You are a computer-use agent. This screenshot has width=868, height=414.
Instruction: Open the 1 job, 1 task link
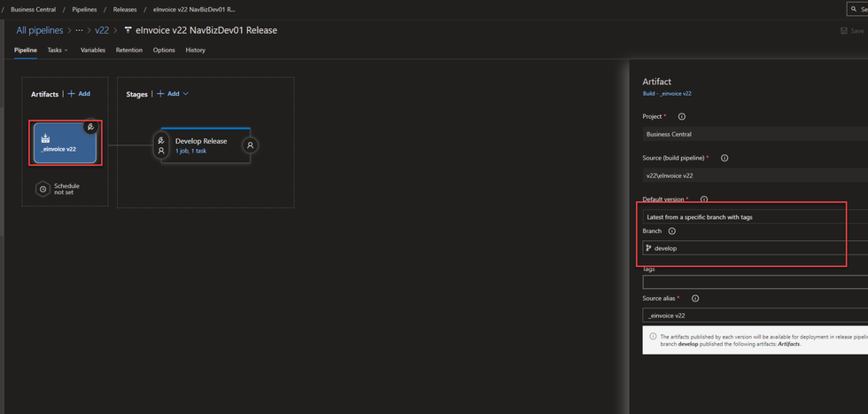coord(191,151)
